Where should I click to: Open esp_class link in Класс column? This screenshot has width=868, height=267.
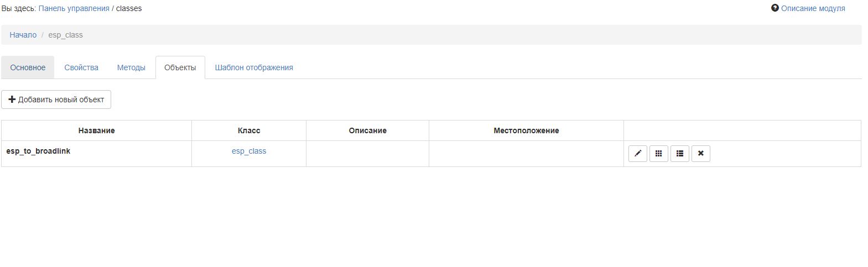click(x=249, y=151)
